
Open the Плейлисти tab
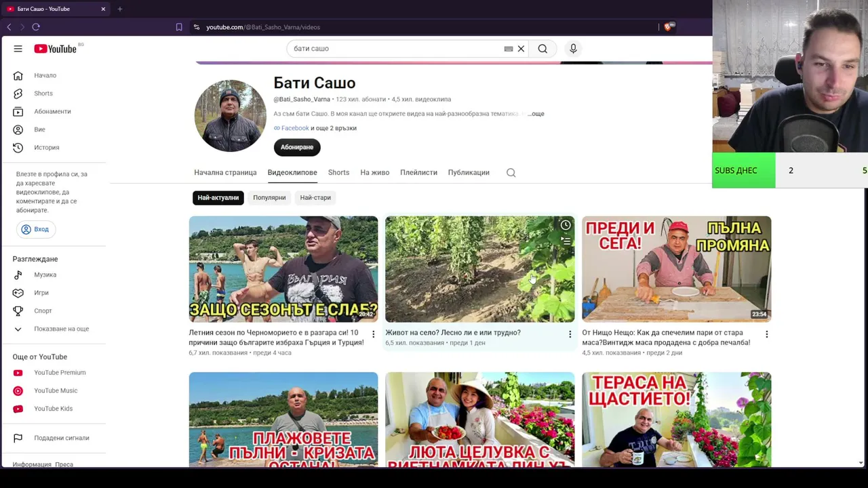coord(418,173)
